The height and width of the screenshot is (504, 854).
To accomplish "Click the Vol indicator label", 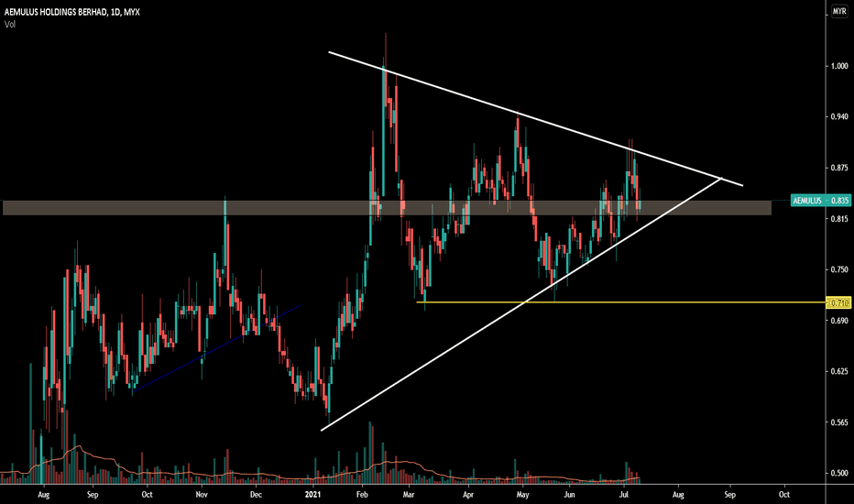I will coord(10,24).
